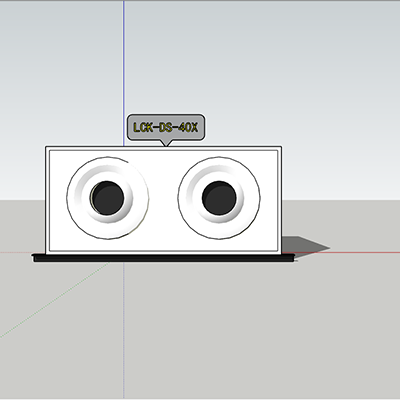
Task: Click the gray shadow beside the box
Action: point(302,246)
